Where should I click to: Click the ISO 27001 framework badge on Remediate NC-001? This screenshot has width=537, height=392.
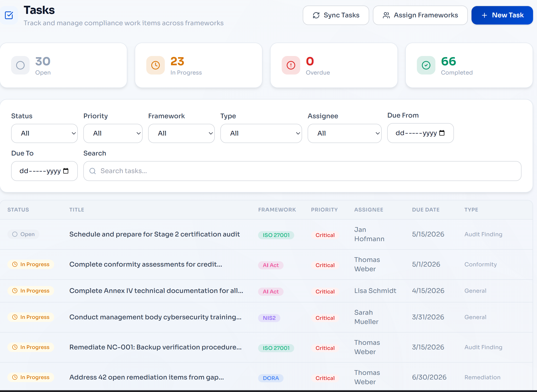pyautogui.click(x=276, y=348)
